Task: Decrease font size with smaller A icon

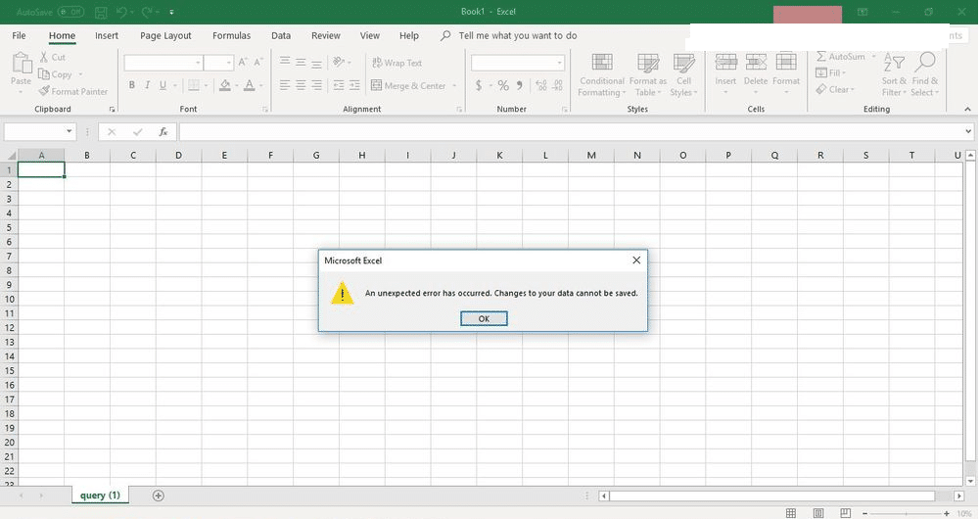Action: point(258,63)
